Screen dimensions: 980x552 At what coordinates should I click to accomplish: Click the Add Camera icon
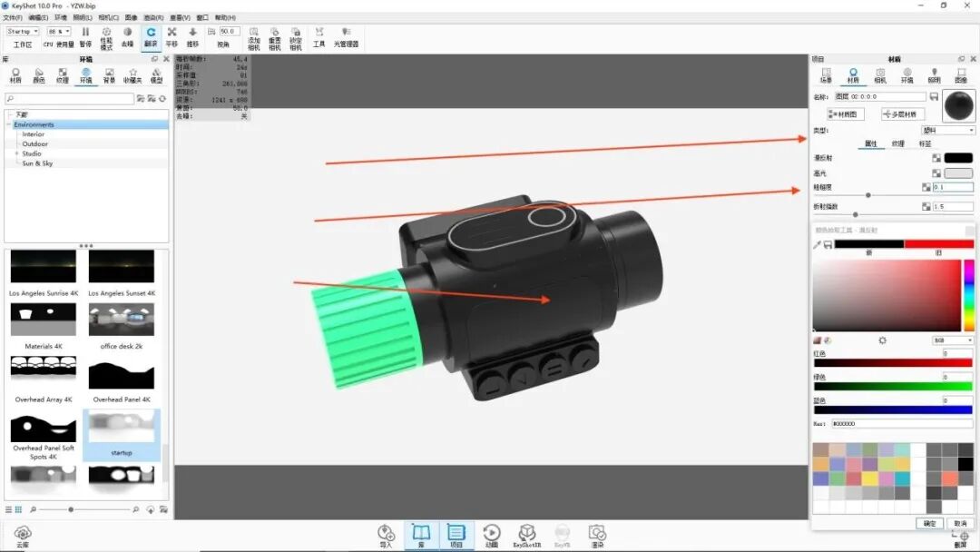256,33
